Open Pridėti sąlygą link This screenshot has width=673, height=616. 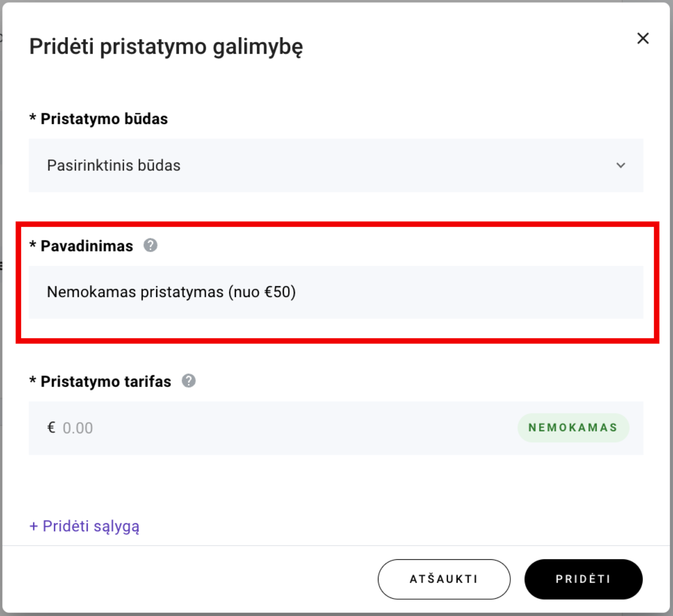click(x=84, y=526)
